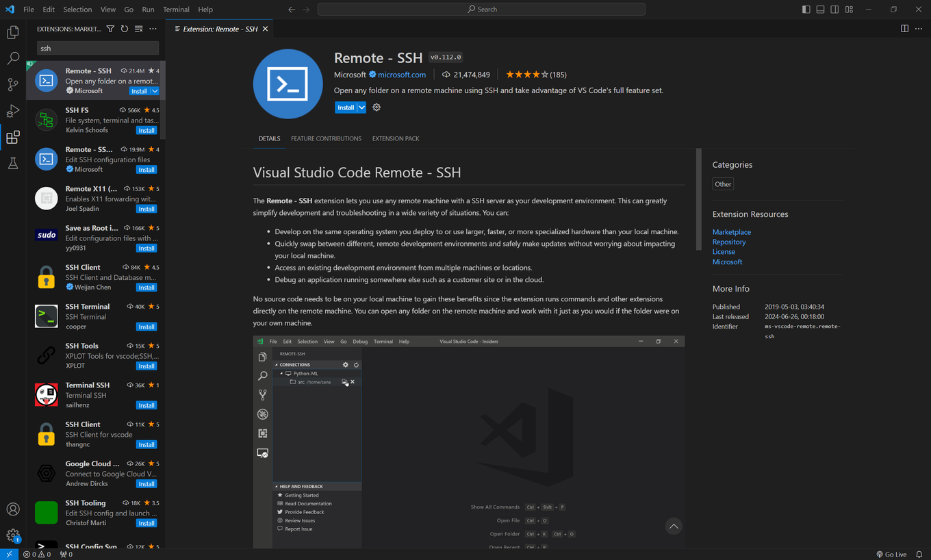Image resolution: width=931 pixels, height=560 pixels.
Task: Install the SSH Terminal extension
Action: pos(146,327)
